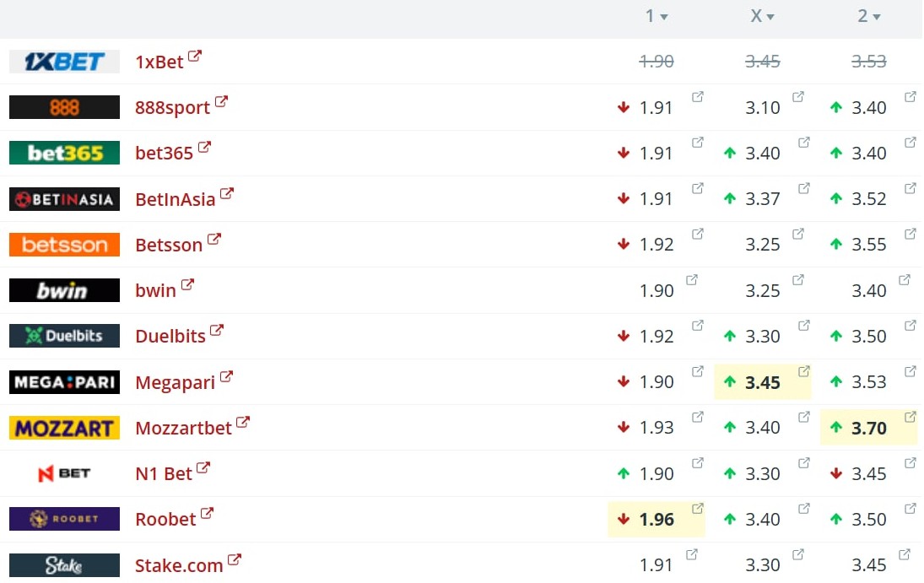Screen dimensions: 924x583
Task: Open external link icon next to 888sport
Action: [221, 102]
